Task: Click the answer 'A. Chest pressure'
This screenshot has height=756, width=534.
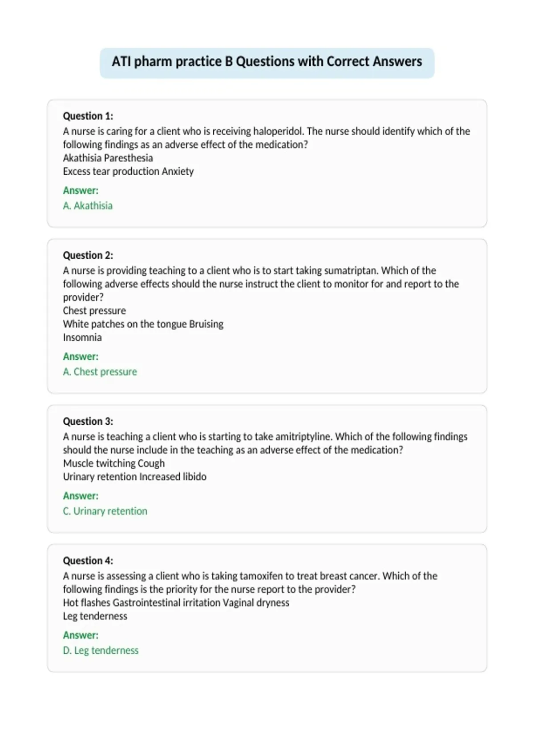Action: pyautogui.click(x=100, y=372)
